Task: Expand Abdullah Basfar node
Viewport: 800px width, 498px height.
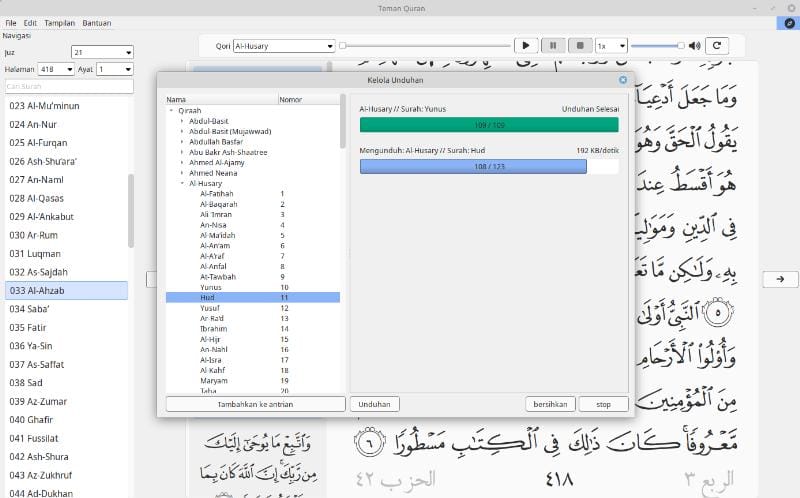Action: 182,142
